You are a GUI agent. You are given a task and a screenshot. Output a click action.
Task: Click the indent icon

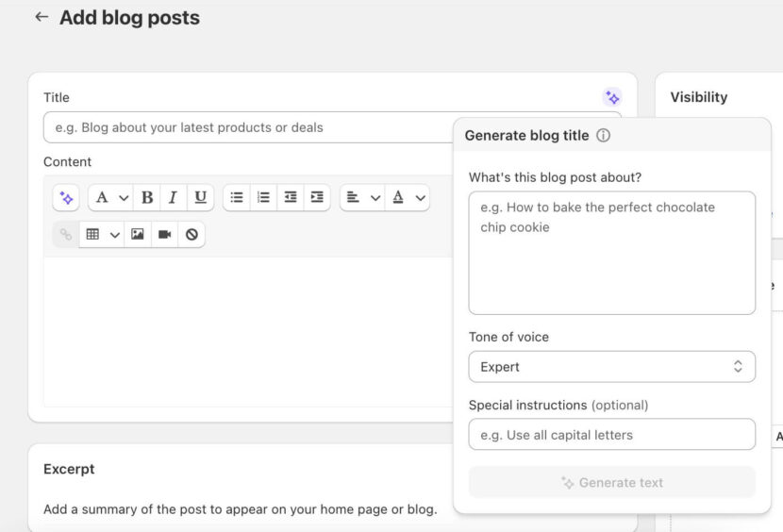(317, 198)
